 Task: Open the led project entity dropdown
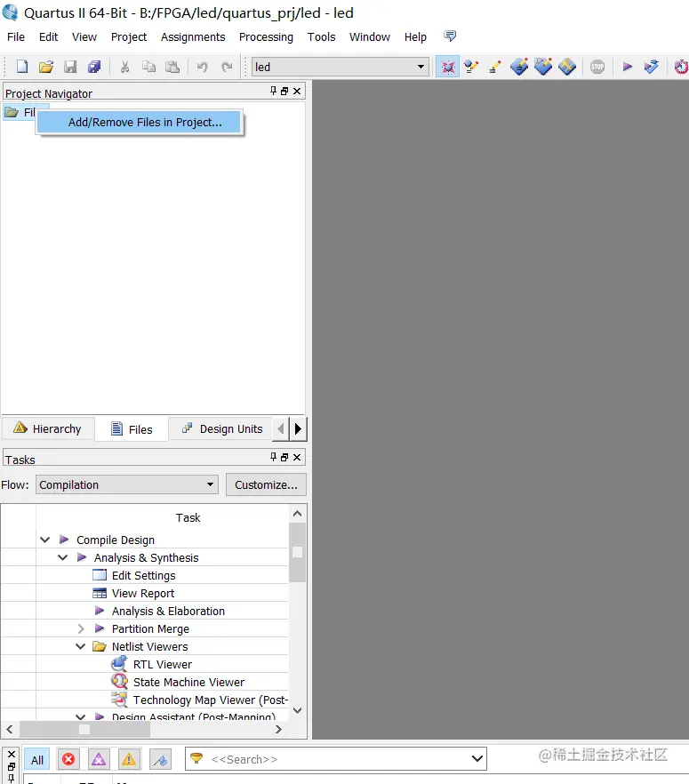tap(421, 67)
